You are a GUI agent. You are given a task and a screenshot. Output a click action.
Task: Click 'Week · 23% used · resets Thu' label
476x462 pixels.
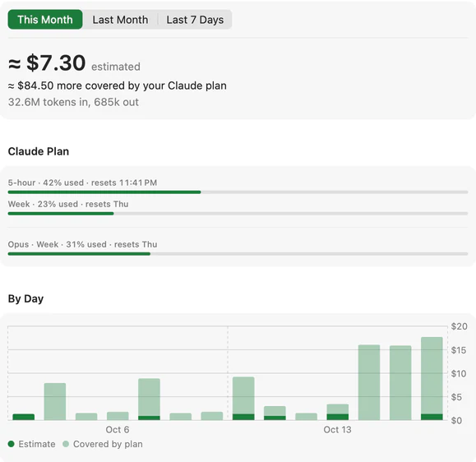click(68, 204)
